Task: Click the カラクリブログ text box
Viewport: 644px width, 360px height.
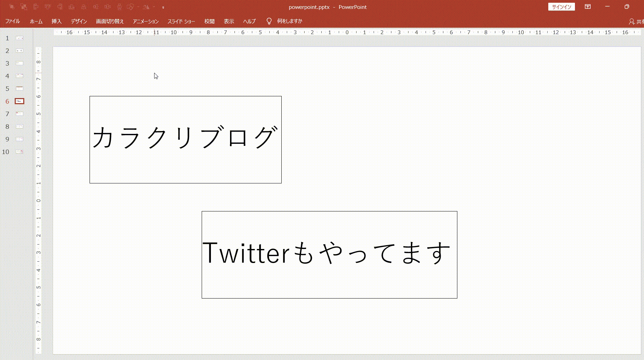Action: [x=186, y=140]
